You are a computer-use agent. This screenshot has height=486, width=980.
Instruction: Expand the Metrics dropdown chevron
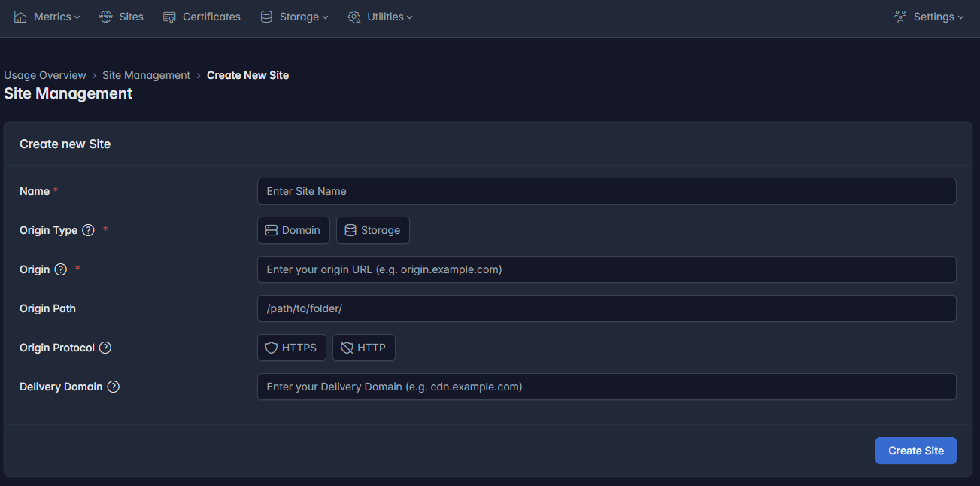[77, 17]
